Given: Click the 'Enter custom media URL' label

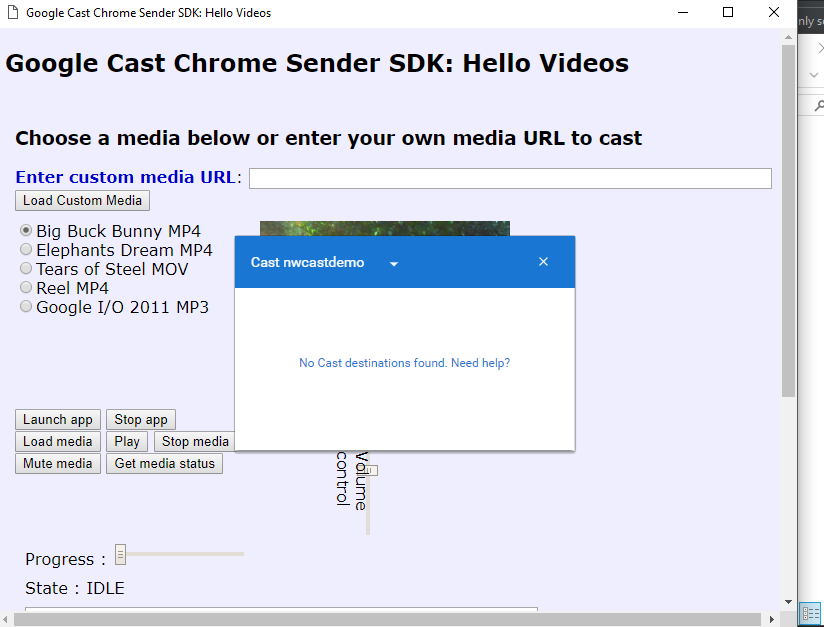Looking at the screenshot, I should point(125,177).
